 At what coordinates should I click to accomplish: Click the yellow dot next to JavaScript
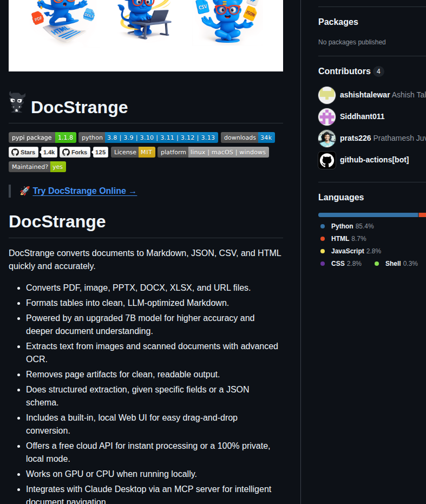(323, 251)
